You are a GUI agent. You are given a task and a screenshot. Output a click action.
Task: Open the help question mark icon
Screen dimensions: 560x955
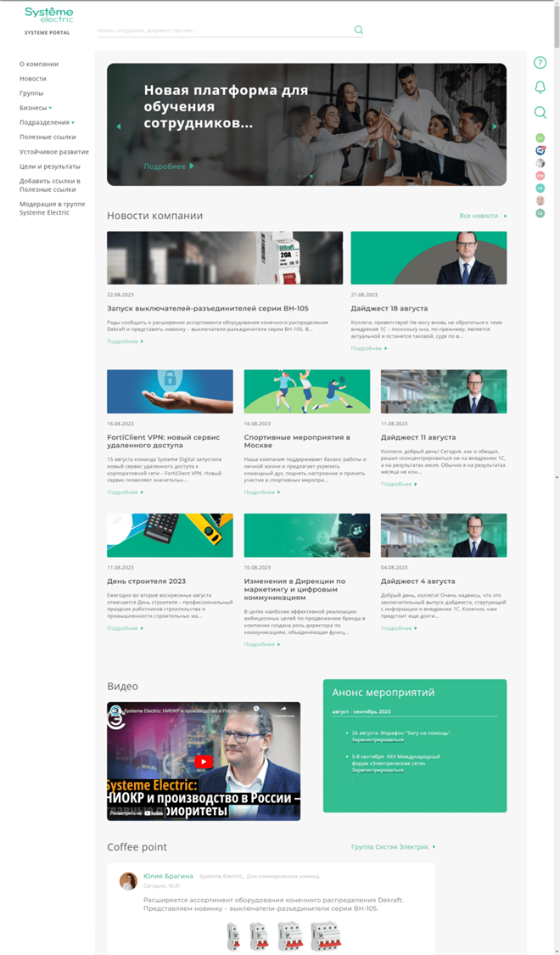coord(540,63)
